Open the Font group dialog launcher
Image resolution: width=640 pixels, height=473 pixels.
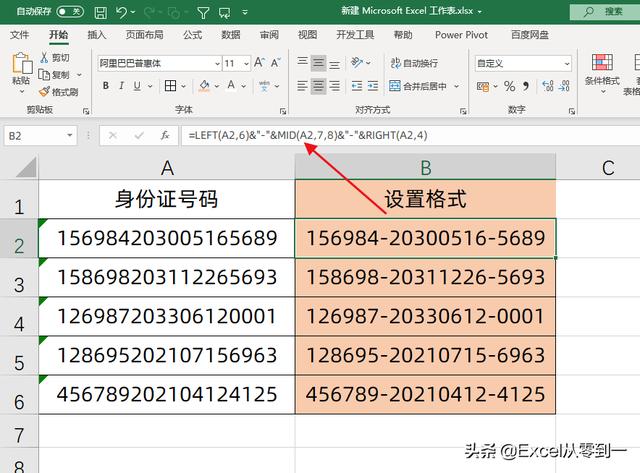[x=282, y=111]
